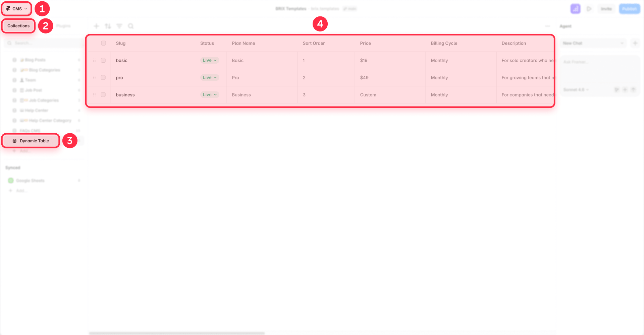644x335 pixels.
Task: Open the purple analytics icon
Action: pyautogui.click(x=576, y=9)
